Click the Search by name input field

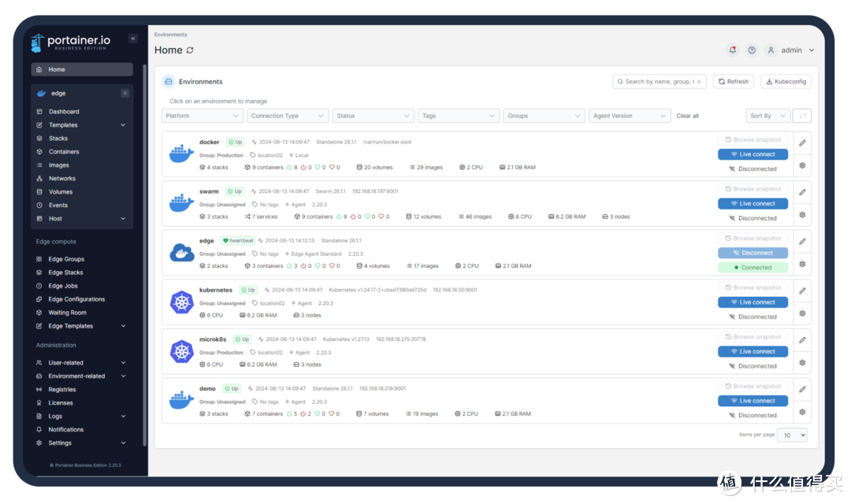(x=660, y=81)
